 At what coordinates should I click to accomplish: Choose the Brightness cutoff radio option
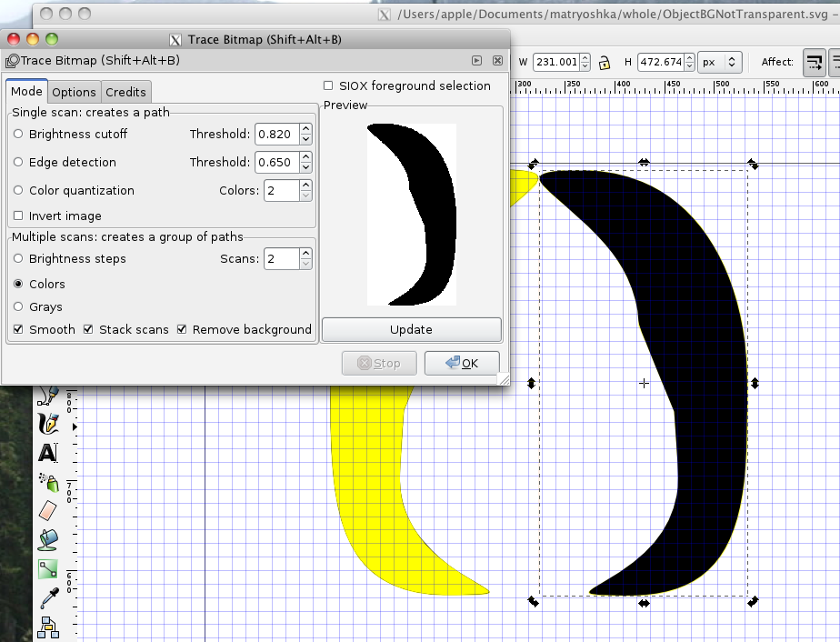[19, 135]
